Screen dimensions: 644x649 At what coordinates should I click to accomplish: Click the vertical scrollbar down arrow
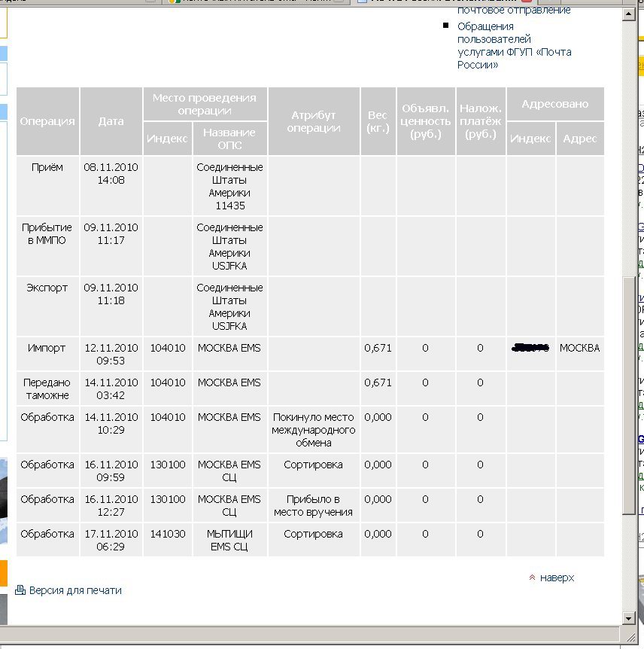[629, 618]
